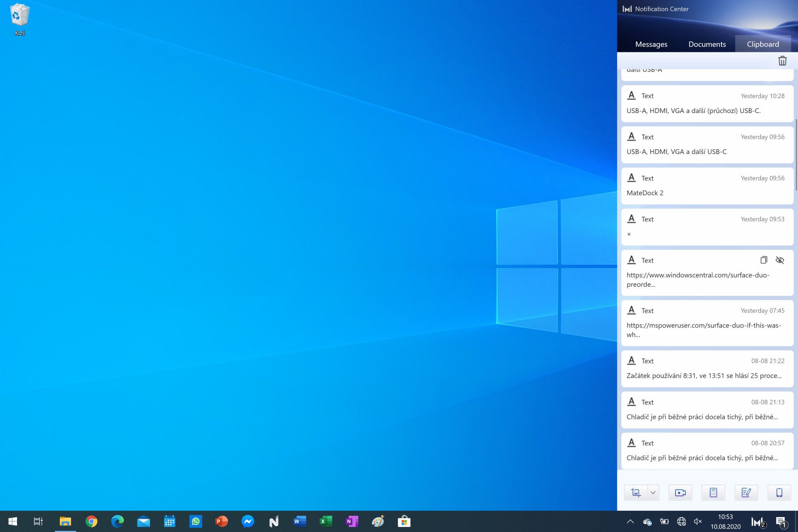Clear clipboard with the trash icon
The image size is (798, 532).
[x=782, y=61]
